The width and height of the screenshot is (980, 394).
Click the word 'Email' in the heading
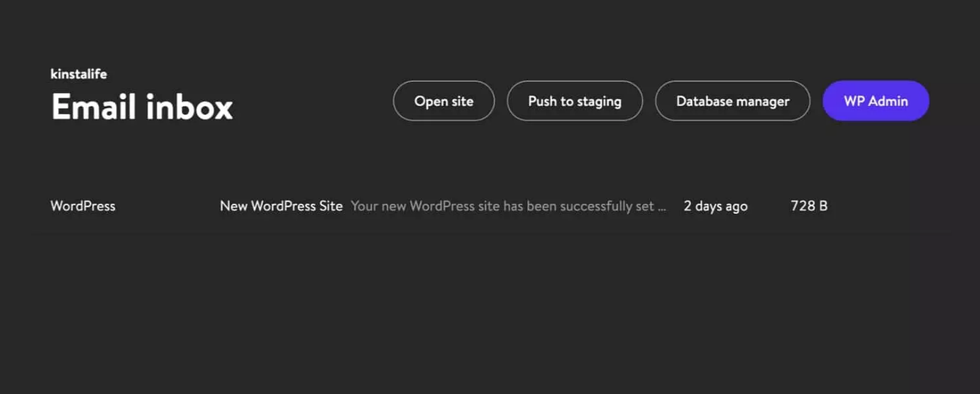click(94, 107)
